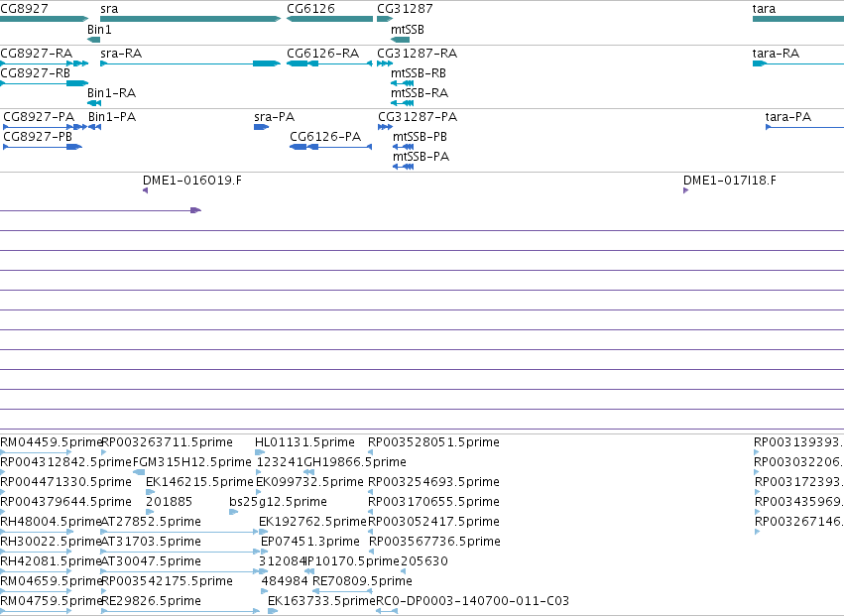Select the RP003170655.5prime EST label
This screenshot has width=844, height=616.
(x=433, y=502)
